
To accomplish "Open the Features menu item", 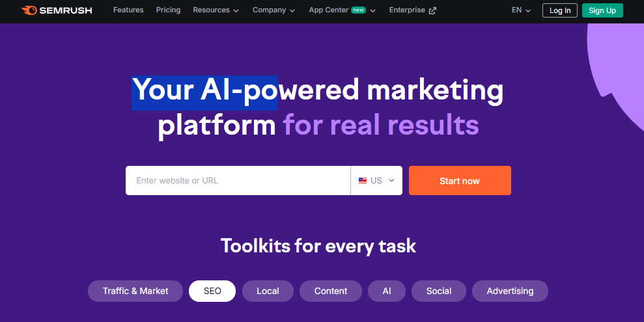I will tap(128, 10).
